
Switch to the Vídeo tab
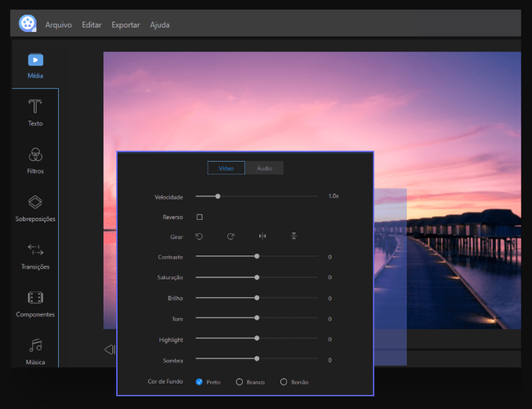226,168
